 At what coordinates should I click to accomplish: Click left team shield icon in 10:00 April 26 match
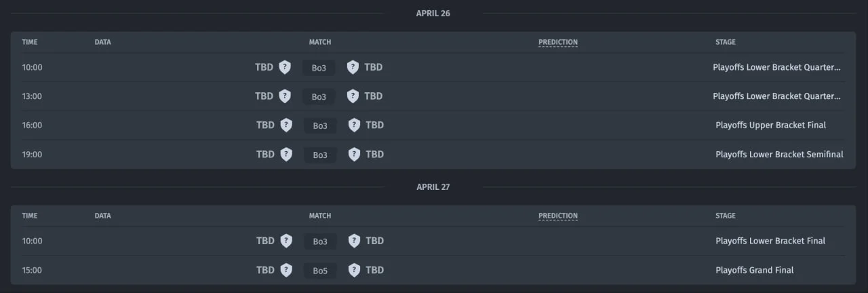(x=285, y=67)
